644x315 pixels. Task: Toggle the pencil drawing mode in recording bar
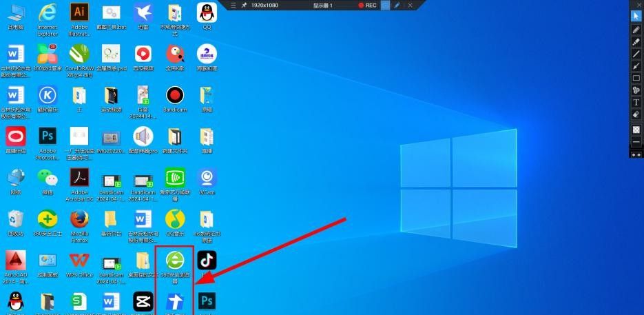[x=397, y=6]
